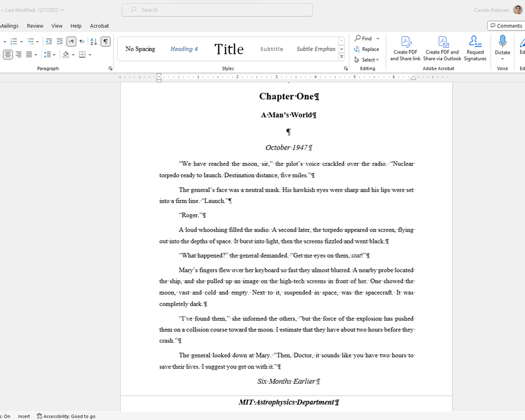Viewport: 525px width, 420px height.
Task: Click the MIT Astrophysics Department heading
Action: (289, 402)
